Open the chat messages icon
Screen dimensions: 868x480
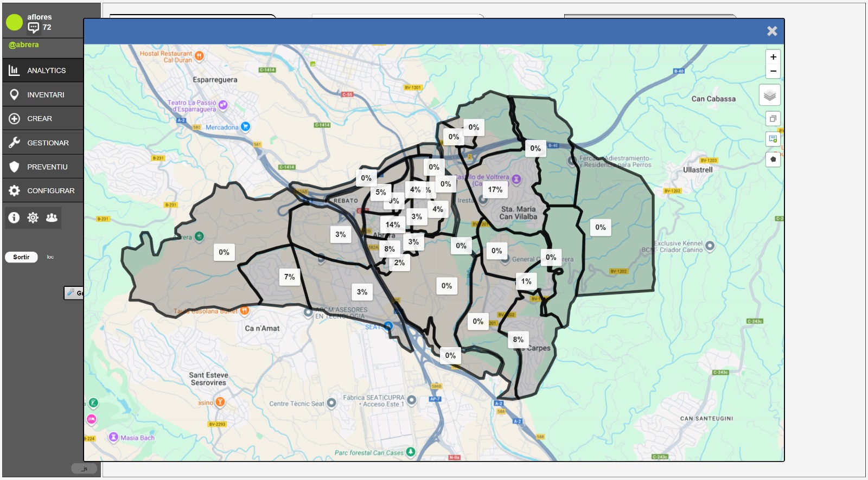click(x=34, y=28)
